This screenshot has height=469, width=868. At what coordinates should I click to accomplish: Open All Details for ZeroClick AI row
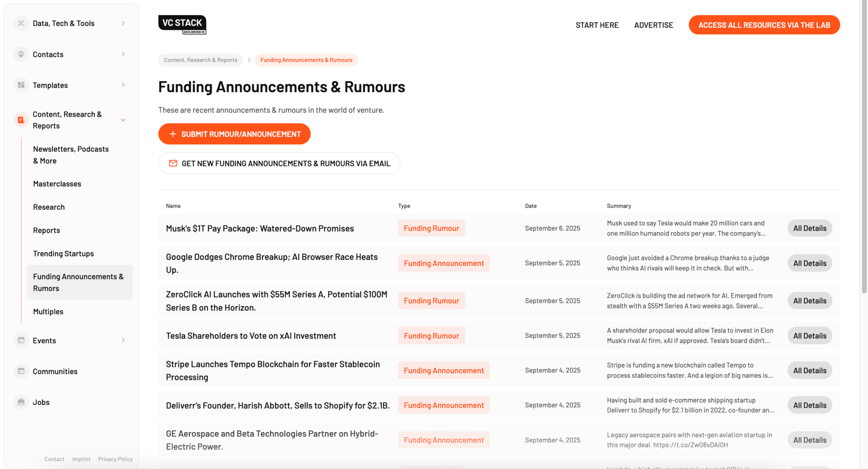click(809, 300)
